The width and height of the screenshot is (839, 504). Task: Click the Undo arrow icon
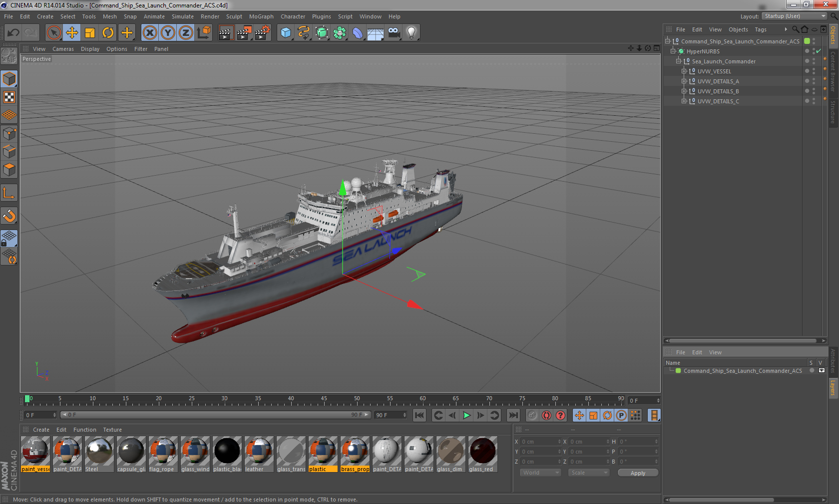tap(13, 33)
